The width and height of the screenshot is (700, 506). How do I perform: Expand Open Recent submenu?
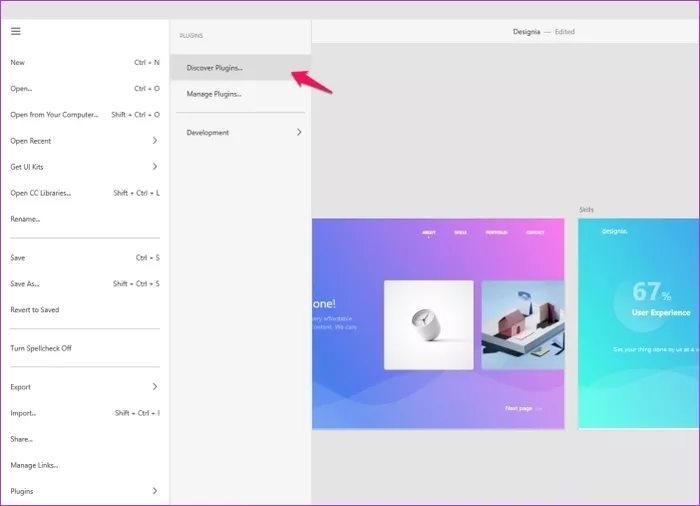point(154,141)
